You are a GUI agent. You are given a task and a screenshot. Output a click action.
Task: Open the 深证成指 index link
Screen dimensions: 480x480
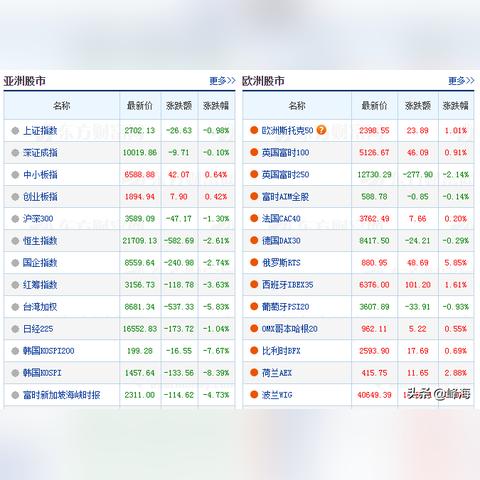click(x=40, y=153)
